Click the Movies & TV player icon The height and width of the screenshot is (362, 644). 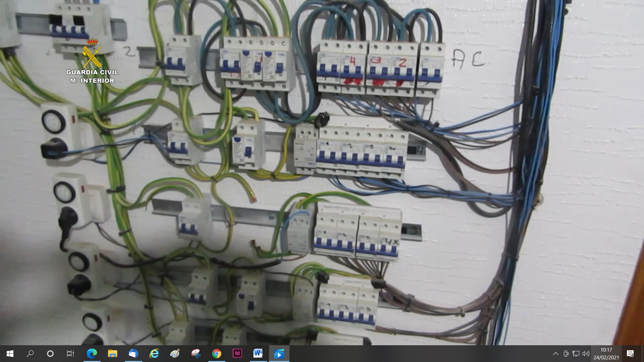(279, 354)
